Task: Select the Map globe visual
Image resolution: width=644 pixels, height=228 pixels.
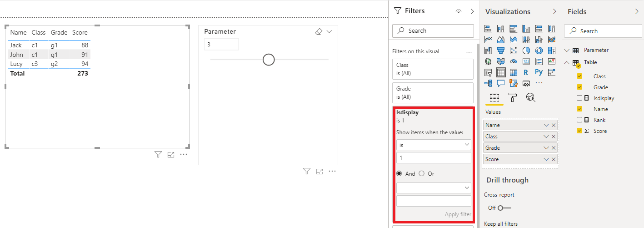Action: pyautogui.click(x=488, y=61)
